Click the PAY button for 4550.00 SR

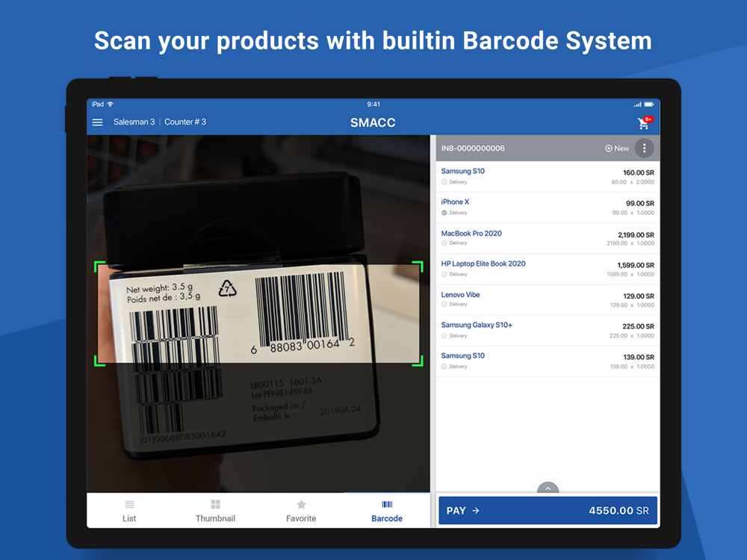548,511
